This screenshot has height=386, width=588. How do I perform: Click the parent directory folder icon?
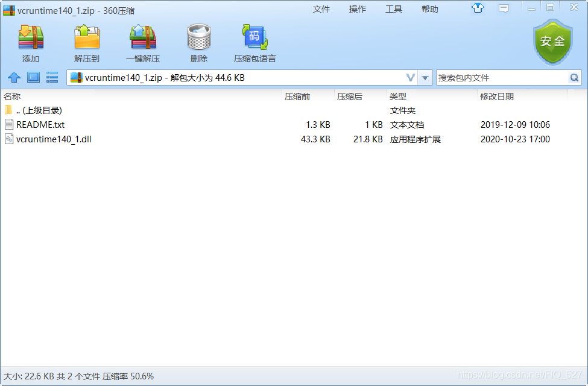8,110
